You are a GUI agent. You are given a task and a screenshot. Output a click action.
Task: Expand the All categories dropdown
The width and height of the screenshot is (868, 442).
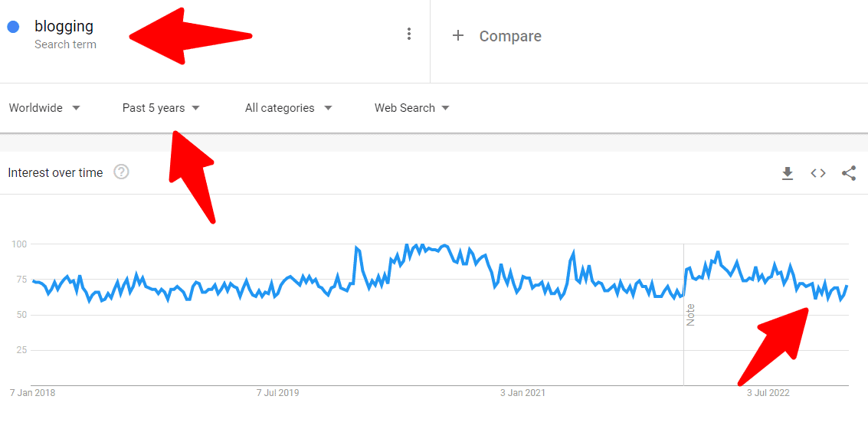288,108
